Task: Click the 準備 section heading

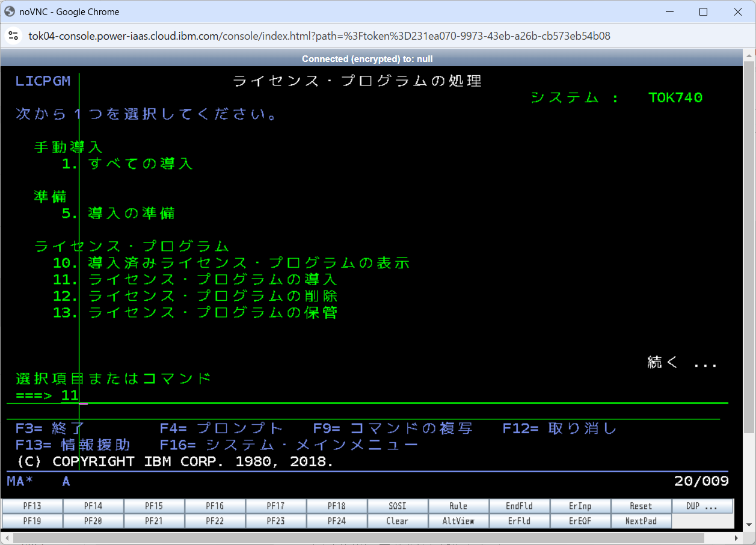Action: 51,197
